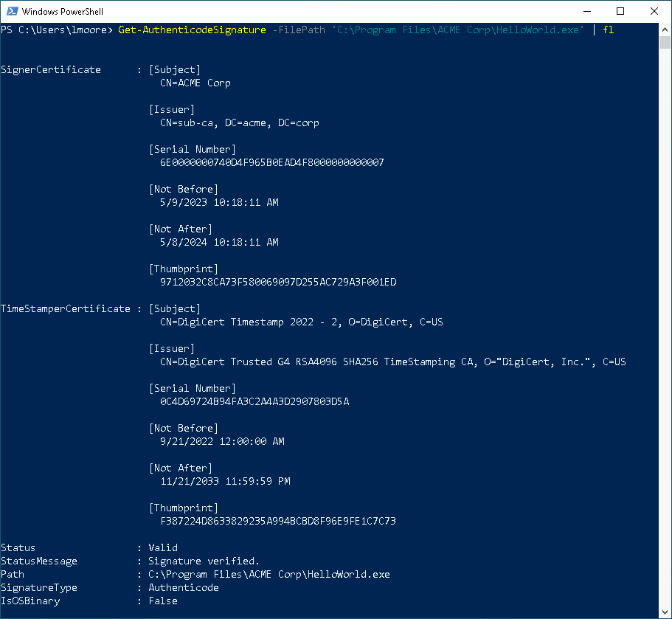Click the 'Signature verified.' status message
672x619 pixels.
[x=204, y=561]
